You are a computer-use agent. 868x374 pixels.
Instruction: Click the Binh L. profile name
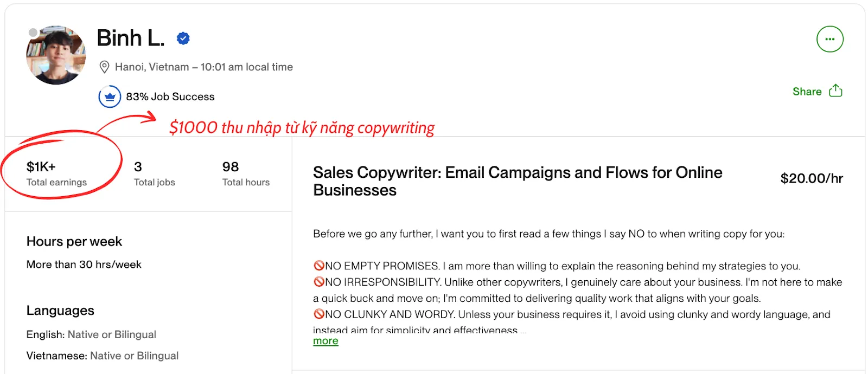point(131,38)
